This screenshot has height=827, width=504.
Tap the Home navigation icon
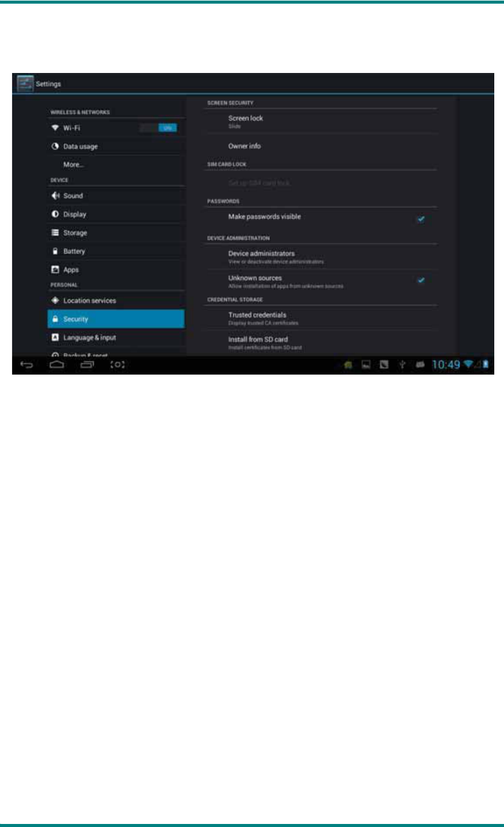[57, 364]
